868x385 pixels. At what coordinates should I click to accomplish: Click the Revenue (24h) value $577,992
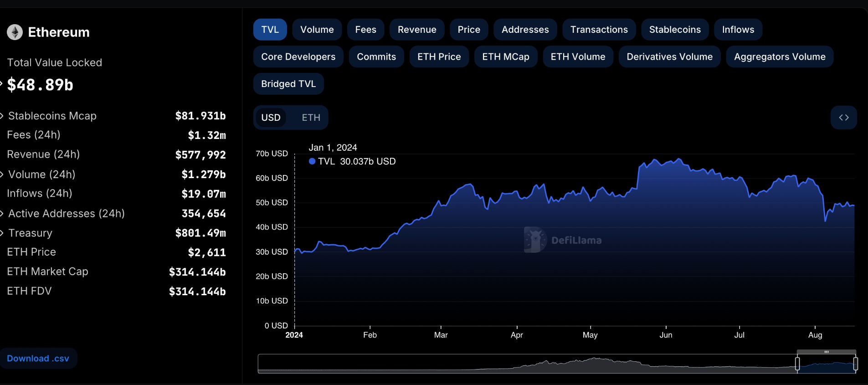tap(200, 155)
